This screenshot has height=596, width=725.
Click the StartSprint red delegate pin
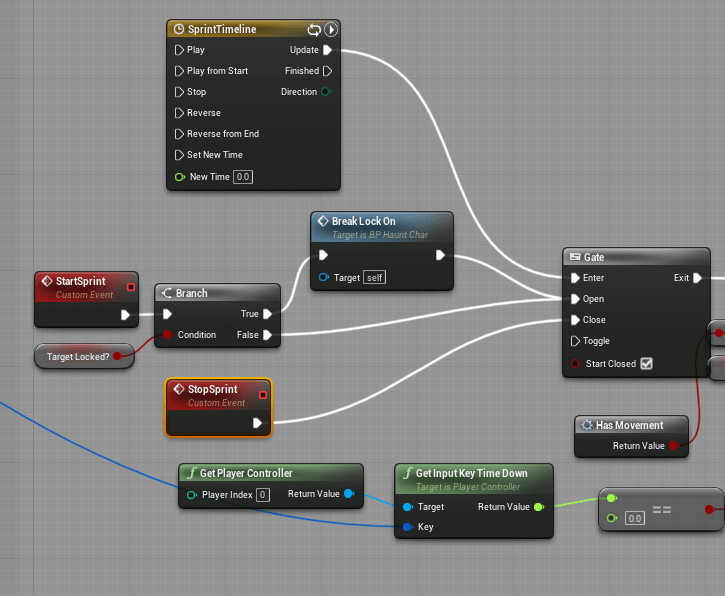tap(131, 286)
